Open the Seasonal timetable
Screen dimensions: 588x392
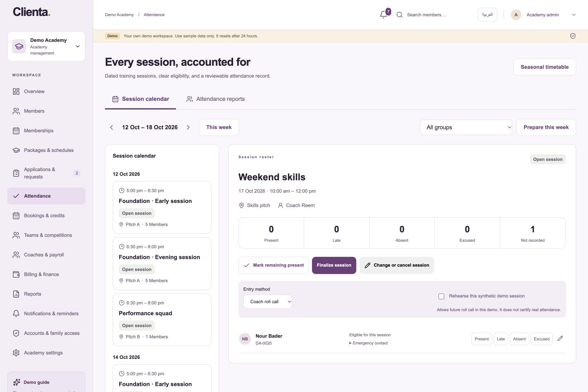(x=545, y=67)
